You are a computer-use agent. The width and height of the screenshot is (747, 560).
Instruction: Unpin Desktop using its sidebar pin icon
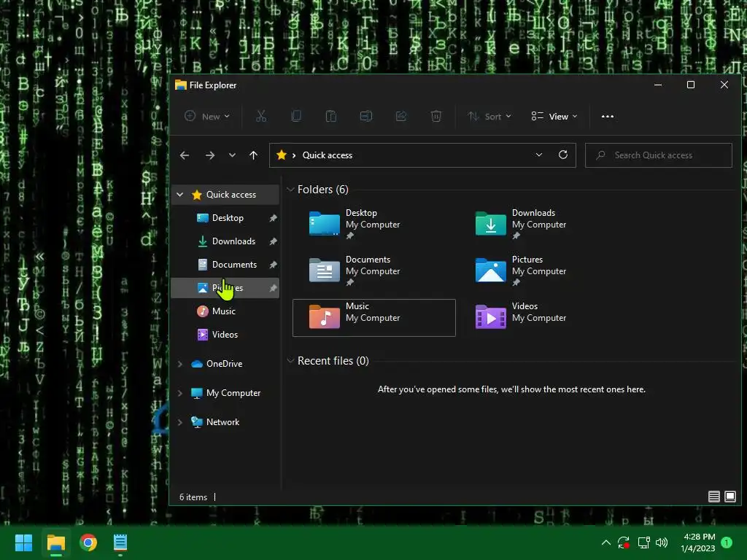273,218
